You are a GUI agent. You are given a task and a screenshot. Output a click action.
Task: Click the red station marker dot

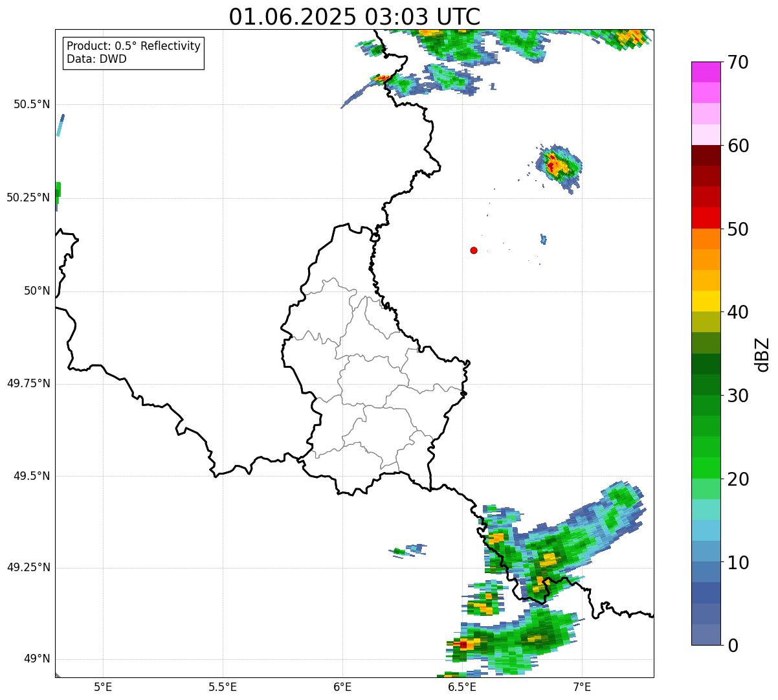[x=474, y=250]
